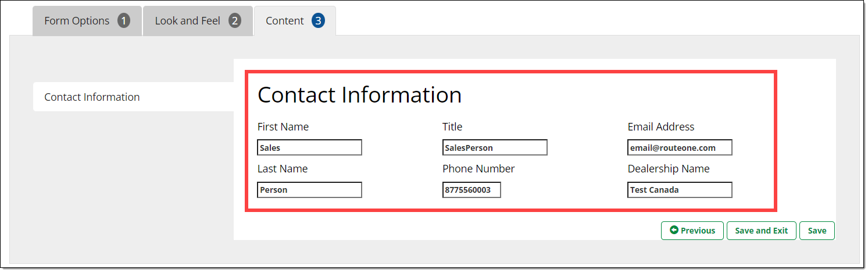The width and height of the screenshot is (868, 272).
Task: Click the Email Address text field
Action: pos(679,148)
